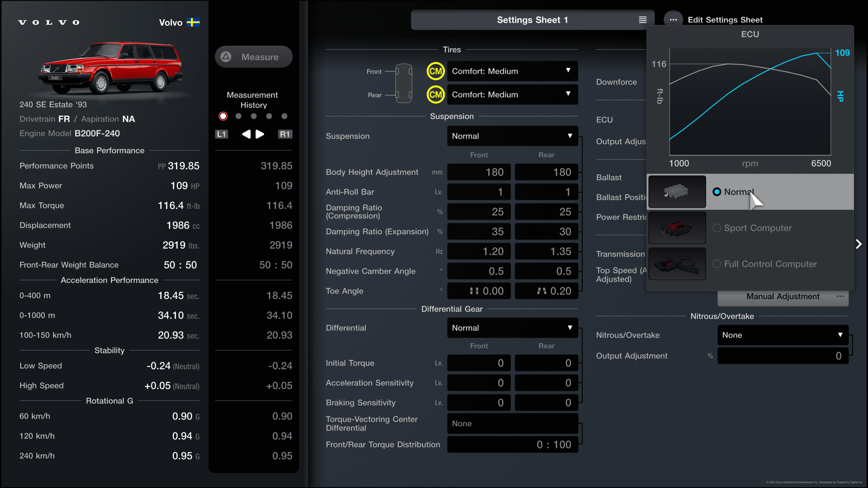Expand the Suspension dropdown
868x488 pixels.
point(510,135)
